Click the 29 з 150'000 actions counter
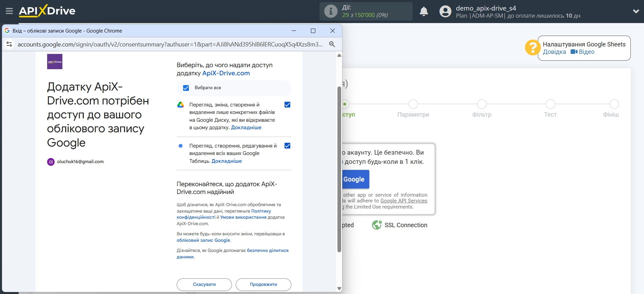Image resolution: width=644 pixels, height=294 pixels. pyautogui.click(x=365, y=15)
